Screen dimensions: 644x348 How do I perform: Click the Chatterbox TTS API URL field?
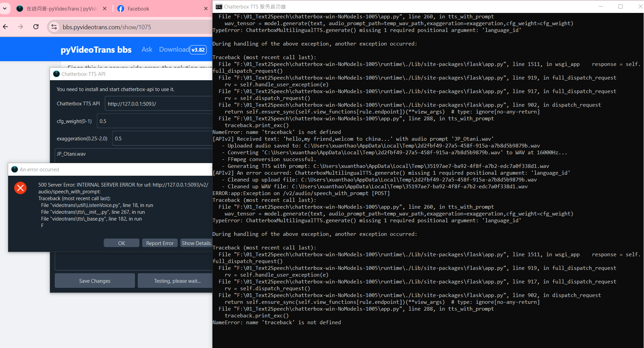click(158, 104)
